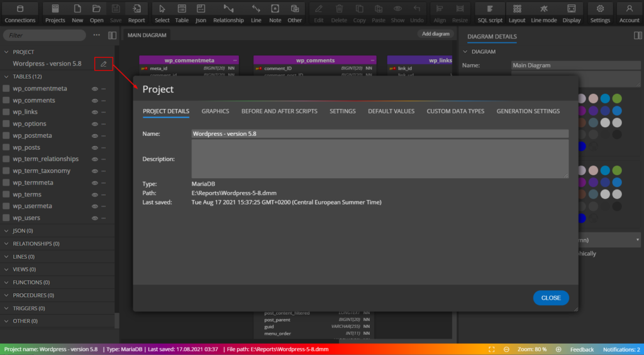Open the Layout toolbar option
The image size is (644, 355).
click(517, 13)
